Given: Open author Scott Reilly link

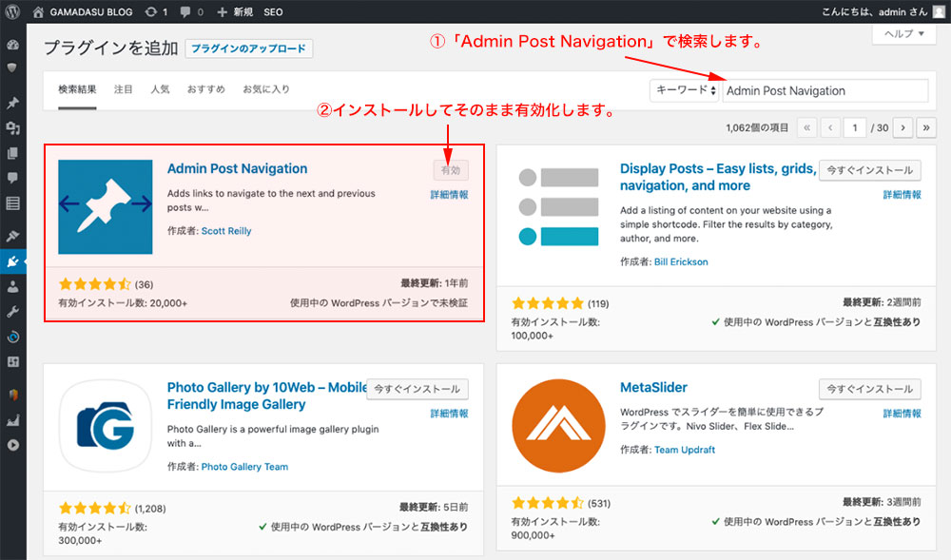Looking at the screenshot, I should click(226, 230).
